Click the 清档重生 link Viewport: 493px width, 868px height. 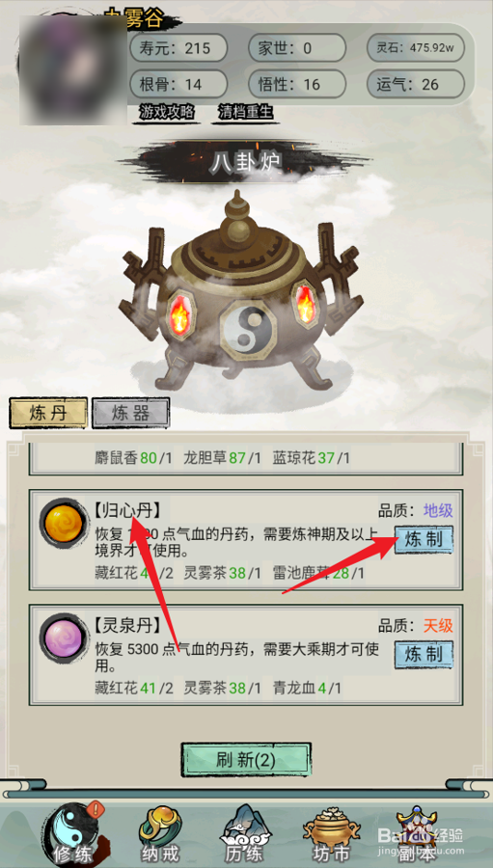pos(245,113)
